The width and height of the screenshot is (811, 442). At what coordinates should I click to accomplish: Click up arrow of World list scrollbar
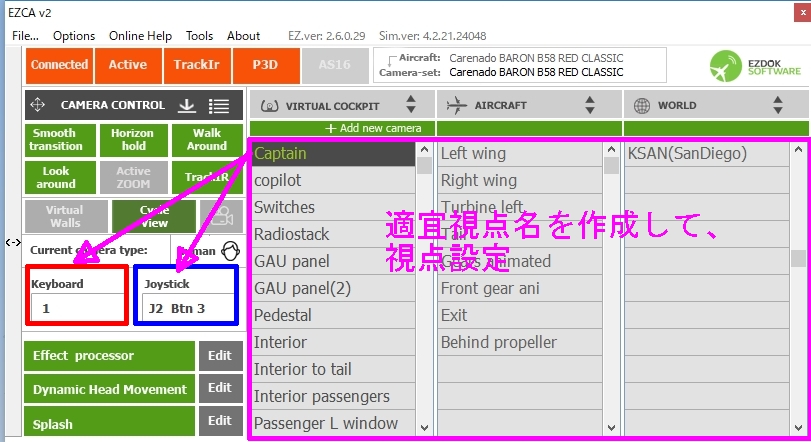(798, 150)
